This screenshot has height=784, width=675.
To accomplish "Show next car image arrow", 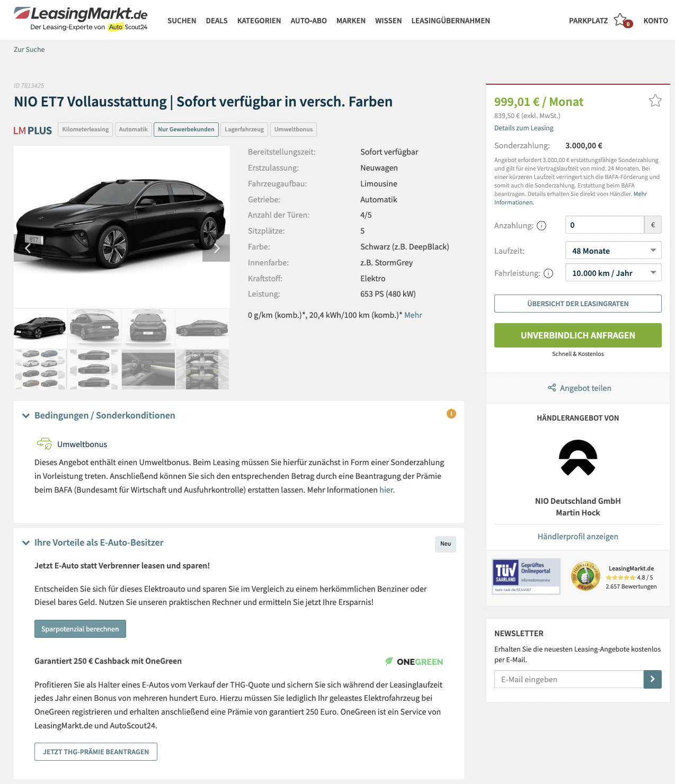I will coord(216,248).
